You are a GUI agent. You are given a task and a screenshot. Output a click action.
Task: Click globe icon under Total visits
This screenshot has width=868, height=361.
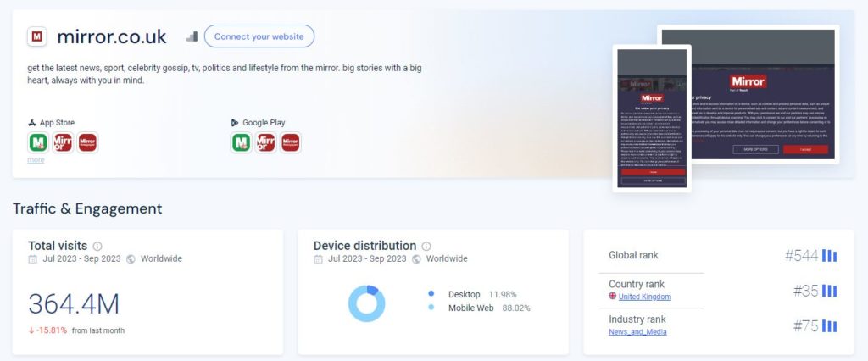coord(131,258)
